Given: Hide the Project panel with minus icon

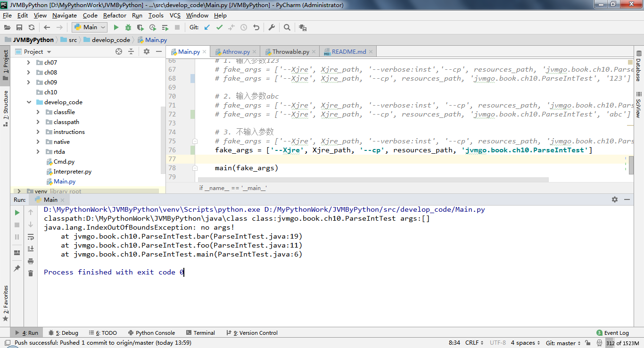Looking at the screenshot, I should click(x=158, y=51).
